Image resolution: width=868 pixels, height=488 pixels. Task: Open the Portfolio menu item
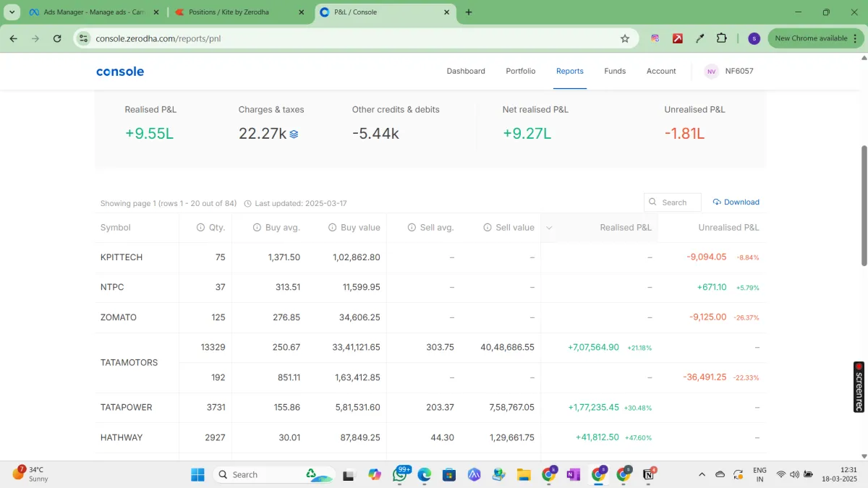click(521, 71)
